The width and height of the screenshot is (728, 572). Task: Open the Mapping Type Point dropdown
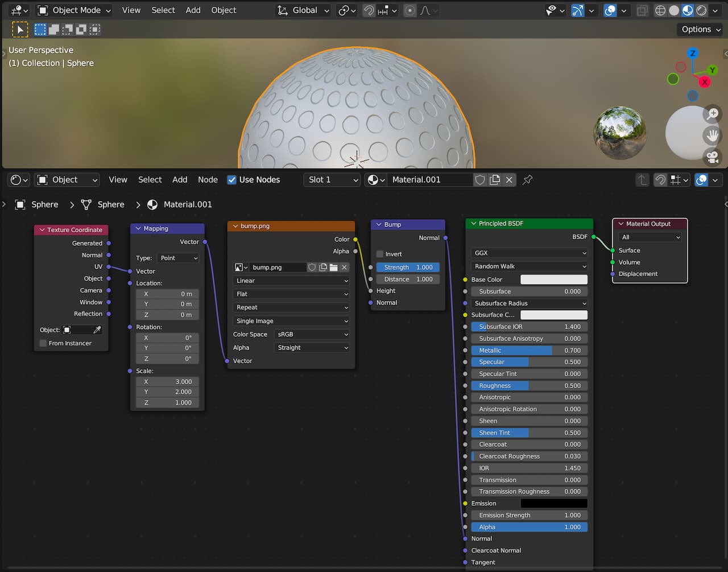click(178, 258)
